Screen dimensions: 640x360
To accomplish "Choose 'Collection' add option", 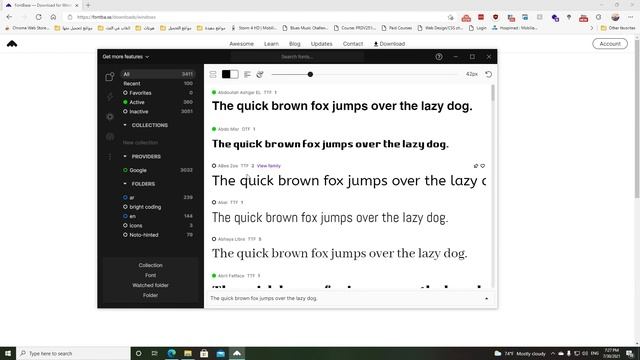I will (x=150, y=265).
